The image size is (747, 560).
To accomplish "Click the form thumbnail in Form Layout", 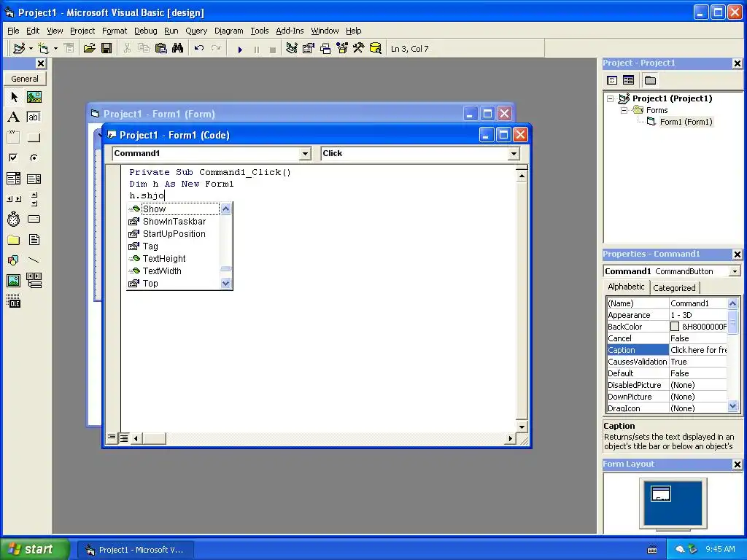I will 661,494.
